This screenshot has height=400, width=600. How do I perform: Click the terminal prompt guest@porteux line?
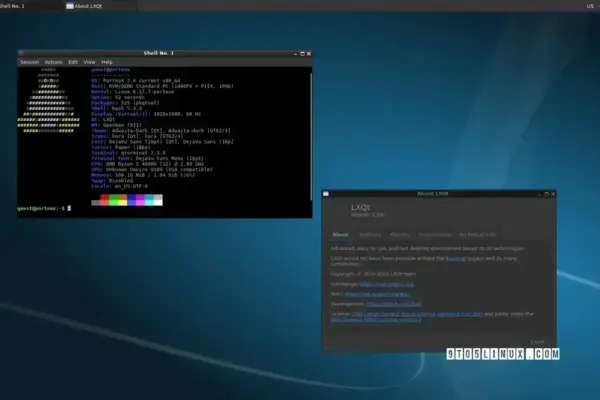point(44,208)
